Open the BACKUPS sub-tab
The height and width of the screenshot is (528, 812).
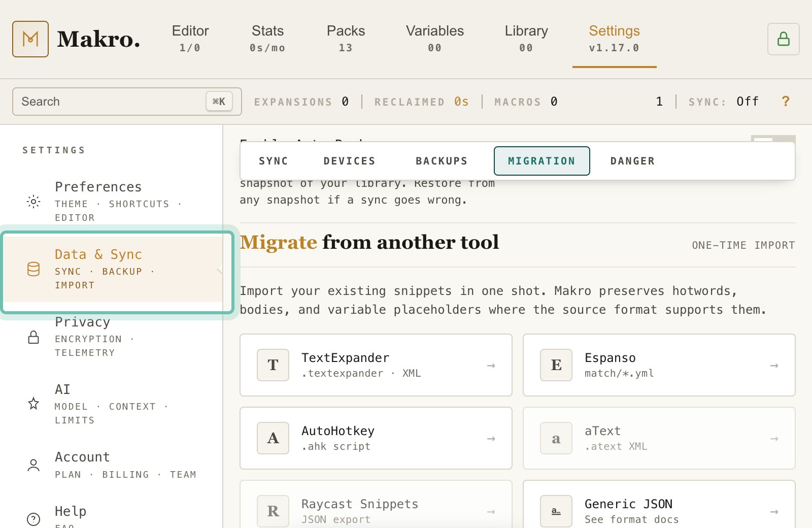(442, 161)
